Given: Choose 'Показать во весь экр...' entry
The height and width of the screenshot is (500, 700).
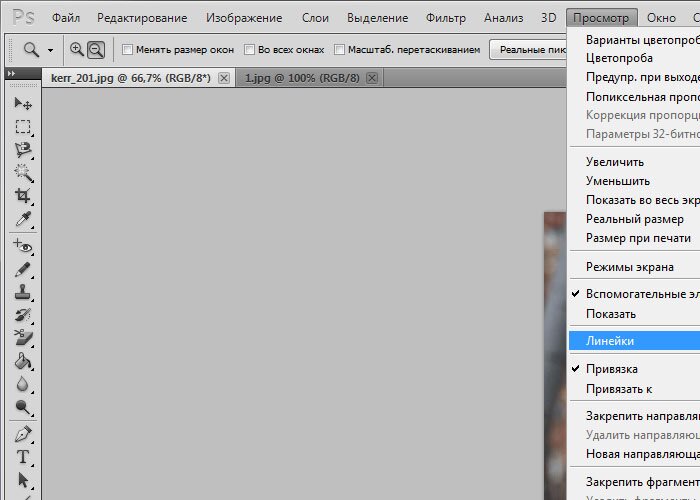Looking at the screenshot, I should pyautogui.click(x=634, y=200).
